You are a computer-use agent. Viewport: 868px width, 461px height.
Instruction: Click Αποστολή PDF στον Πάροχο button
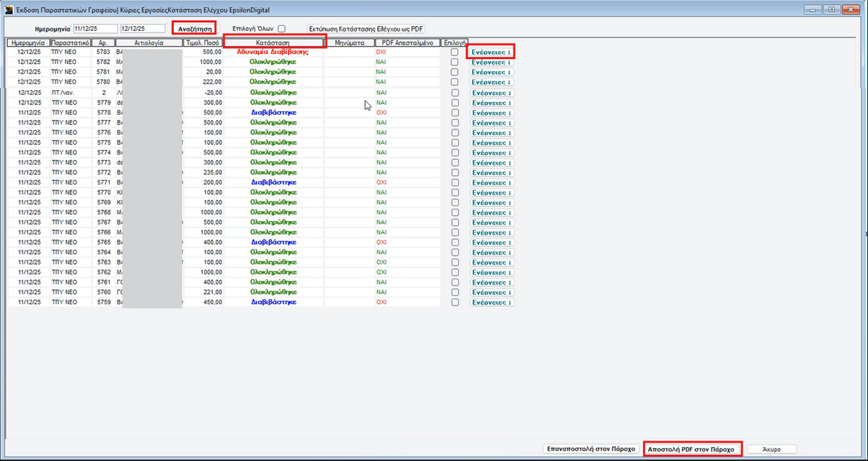click(691, 449)
